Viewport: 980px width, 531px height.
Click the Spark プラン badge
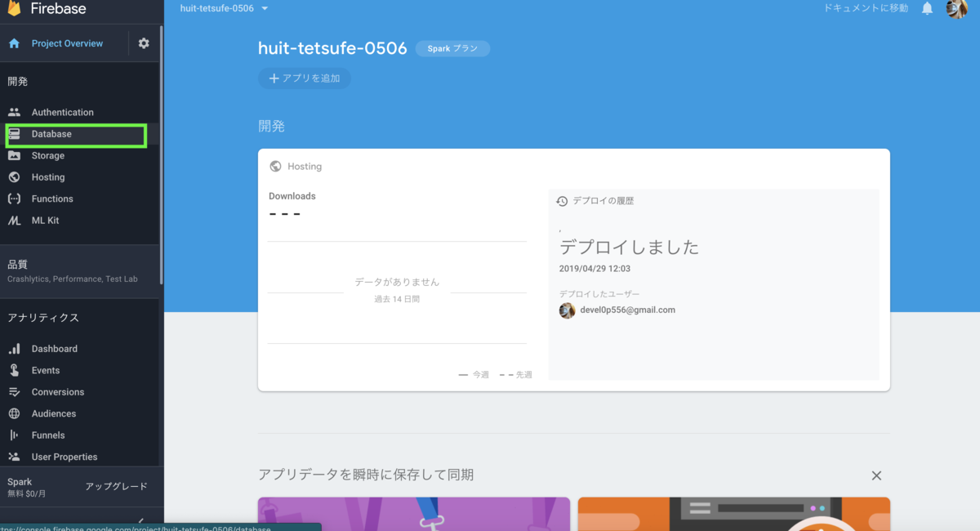pyautogui.click(x=452, y=49)
